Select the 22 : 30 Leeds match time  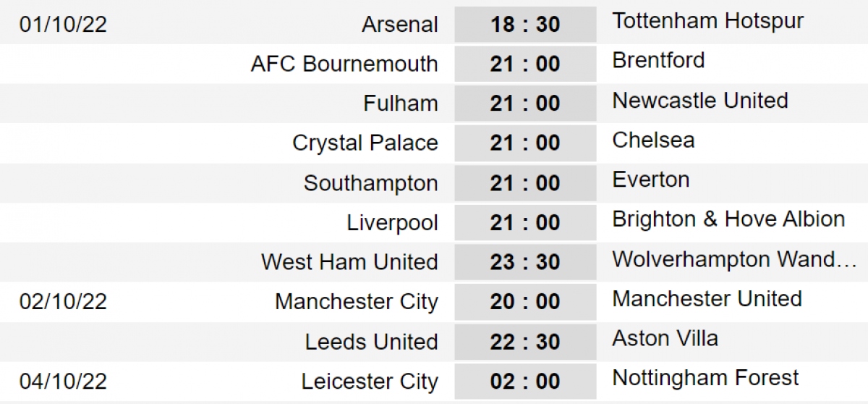525,342
